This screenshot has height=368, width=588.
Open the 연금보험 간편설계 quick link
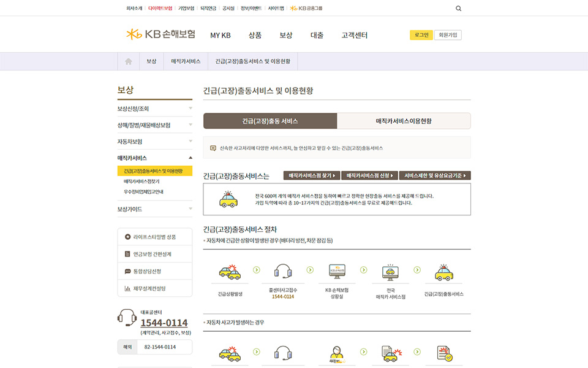(x=154, y=254)
